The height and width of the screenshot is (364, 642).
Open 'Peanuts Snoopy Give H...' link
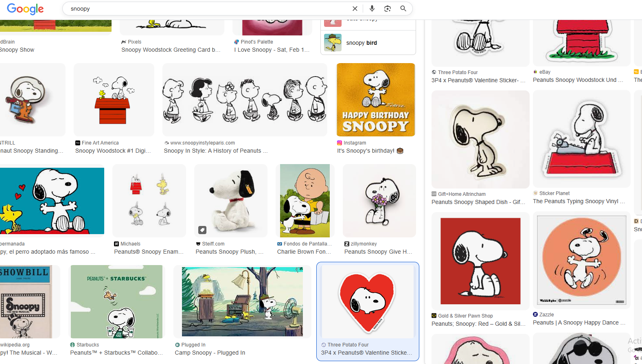pos(378,252)
